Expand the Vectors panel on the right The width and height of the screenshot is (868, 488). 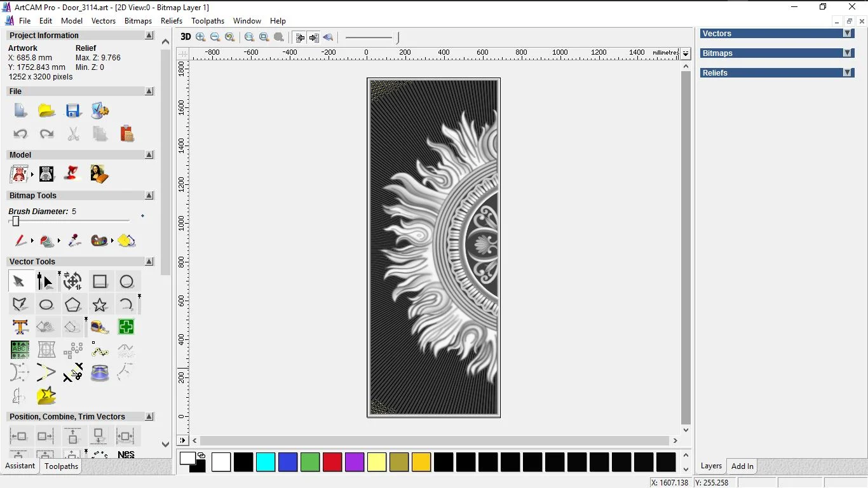pyautogui.click(x=847, y=34)
